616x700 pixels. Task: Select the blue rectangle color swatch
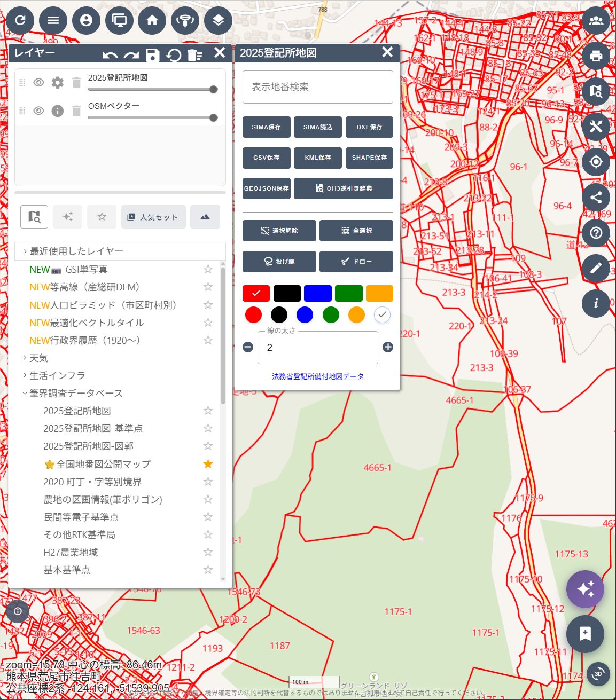[x=317, y=293]
